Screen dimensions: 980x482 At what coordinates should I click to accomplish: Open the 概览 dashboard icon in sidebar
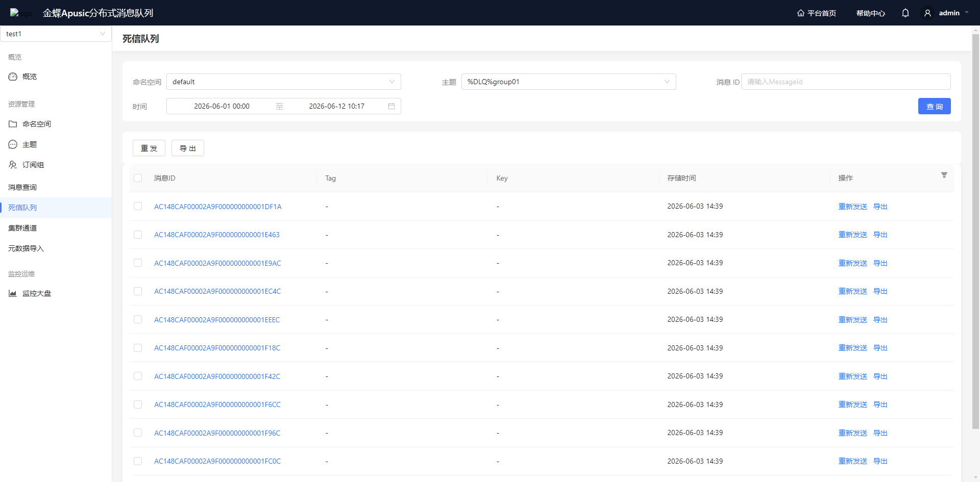13,77
